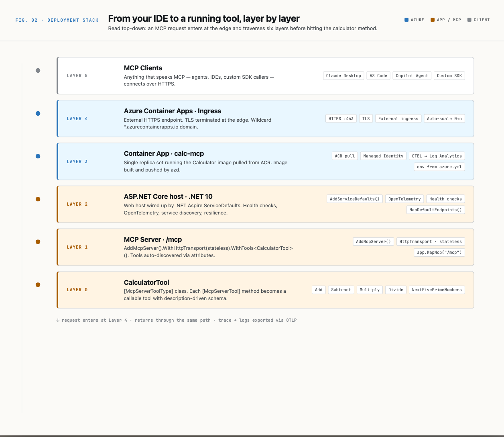Click the Subtract tool tag
Image resolution: width=504 pixels, height=437 pixels.
click(341, 290)
